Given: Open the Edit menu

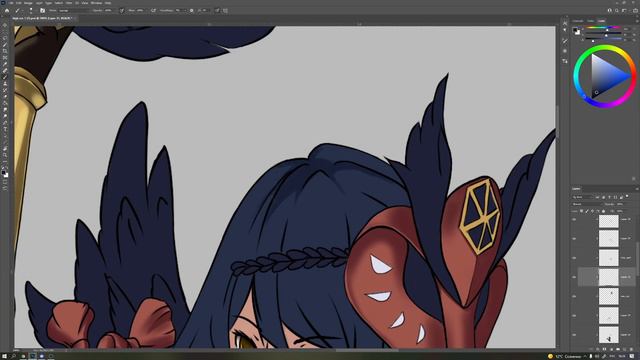Looking at the screenshot, I should tap(18, 3).
